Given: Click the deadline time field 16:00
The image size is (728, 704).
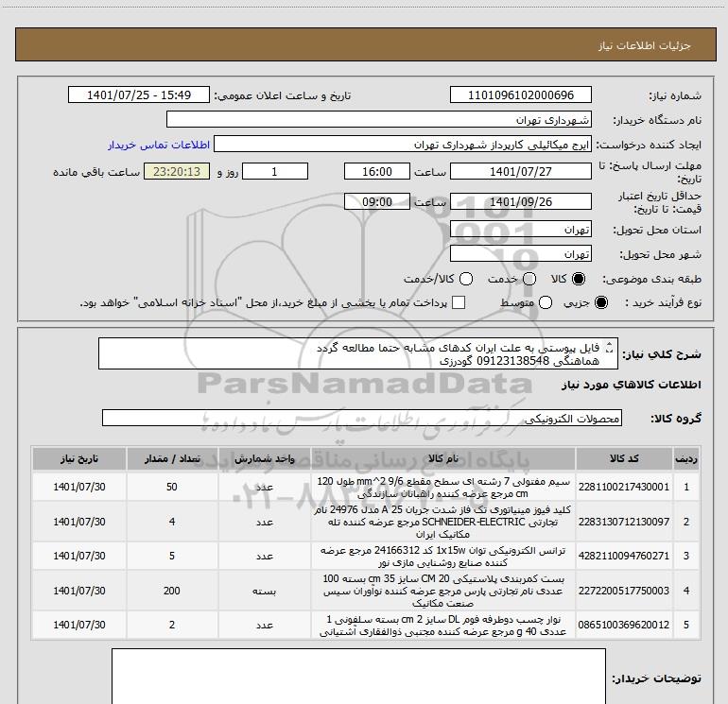Looking at the screenshot, I should [377, 171].
